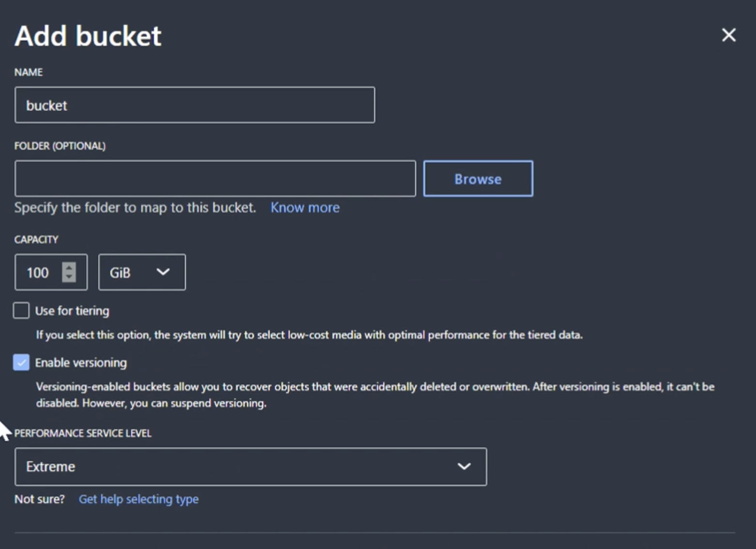Click the chevron in the Extreme dropdown
The height and width of the screenshot is (549, 756).
464,467
